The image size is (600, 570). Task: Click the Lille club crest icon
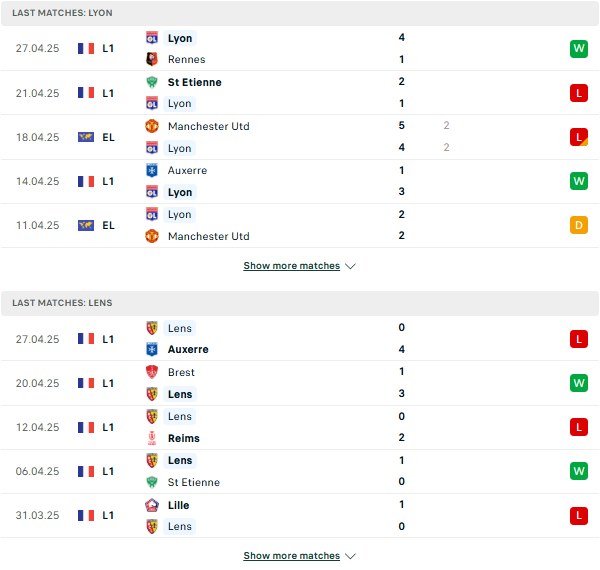[152, 505]
